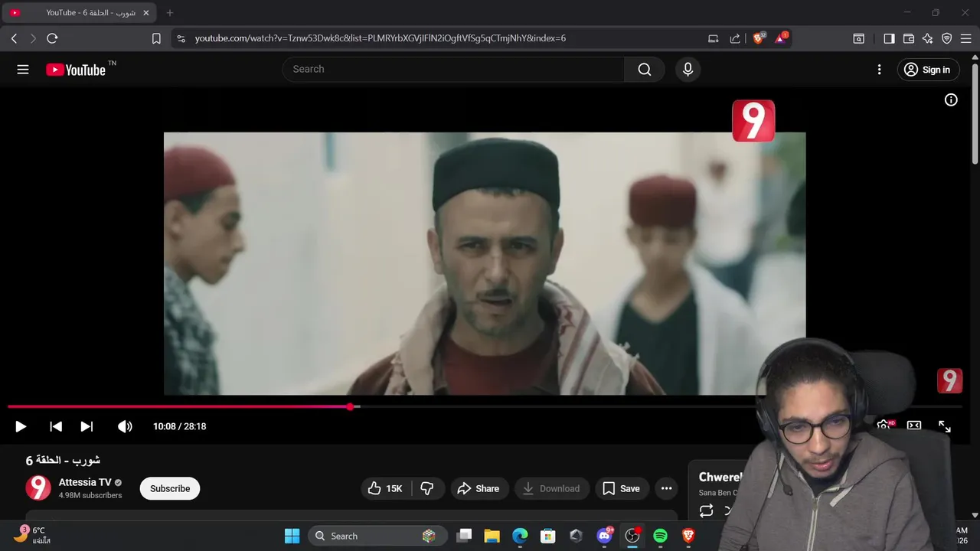
Task: Open a new browser tab
Action: click(x=170, y=13)
